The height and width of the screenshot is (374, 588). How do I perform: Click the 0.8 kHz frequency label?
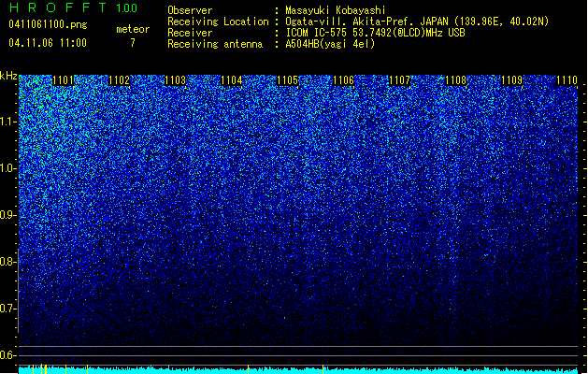pos(7,262)
